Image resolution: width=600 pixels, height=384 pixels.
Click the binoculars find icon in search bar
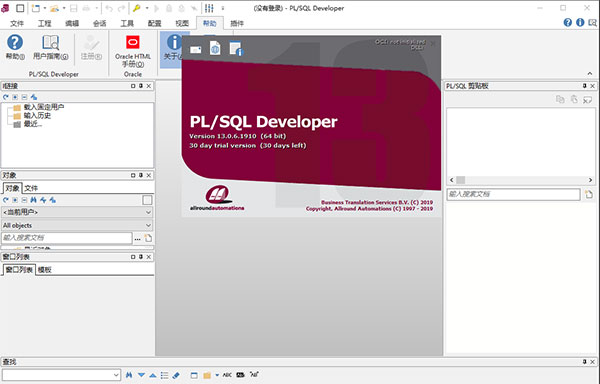pos(129,375)
